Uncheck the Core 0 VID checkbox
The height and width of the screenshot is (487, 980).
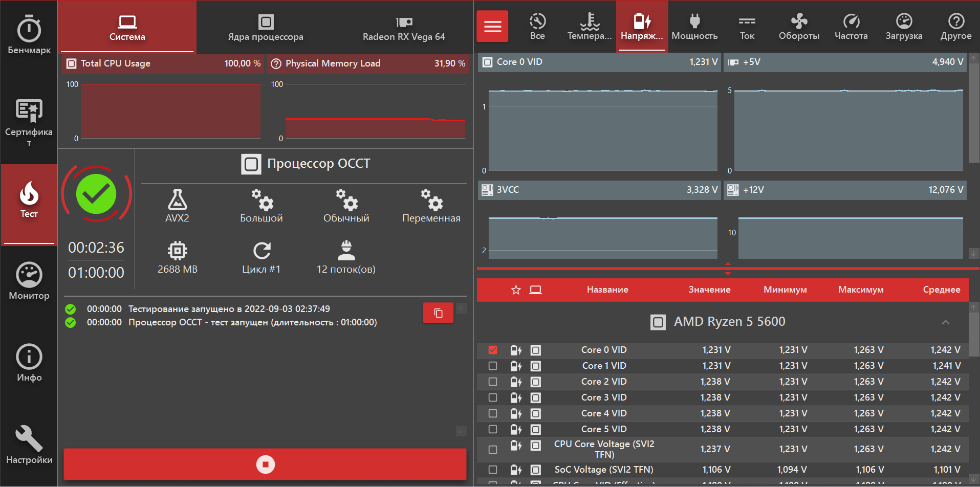[x=493, y=350]
